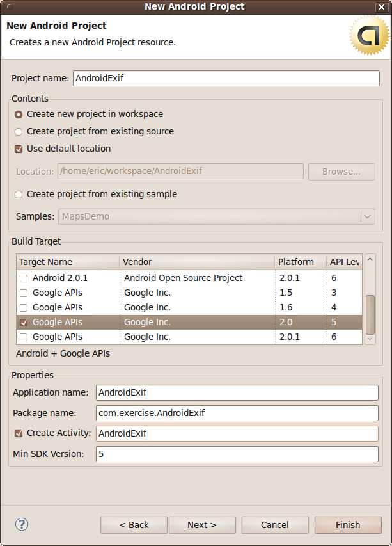Open the Samples dropdown
The height and width of the screenshot is (546, 392).
(367, 216)
